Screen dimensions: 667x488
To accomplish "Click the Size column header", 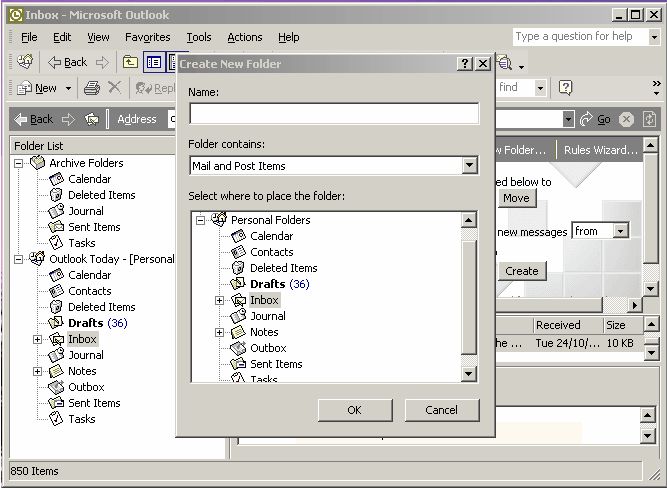I will click(x=622, y=325).
